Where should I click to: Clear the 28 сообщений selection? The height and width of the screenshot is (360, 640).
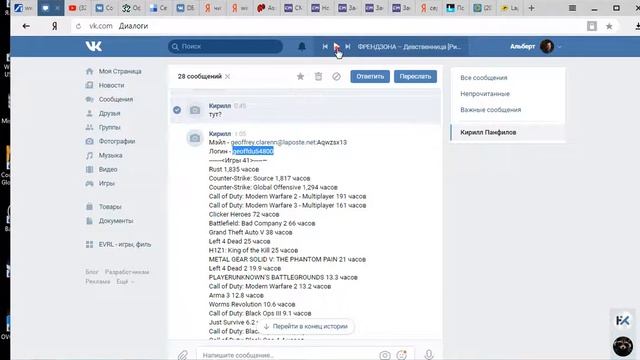[x=227, y=76]
